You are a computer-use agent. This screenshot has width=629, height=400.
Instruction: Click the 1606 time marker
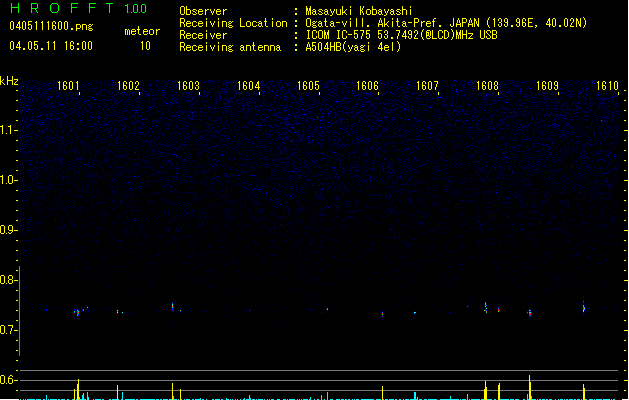pyautogui.click(x=367, y=86)
